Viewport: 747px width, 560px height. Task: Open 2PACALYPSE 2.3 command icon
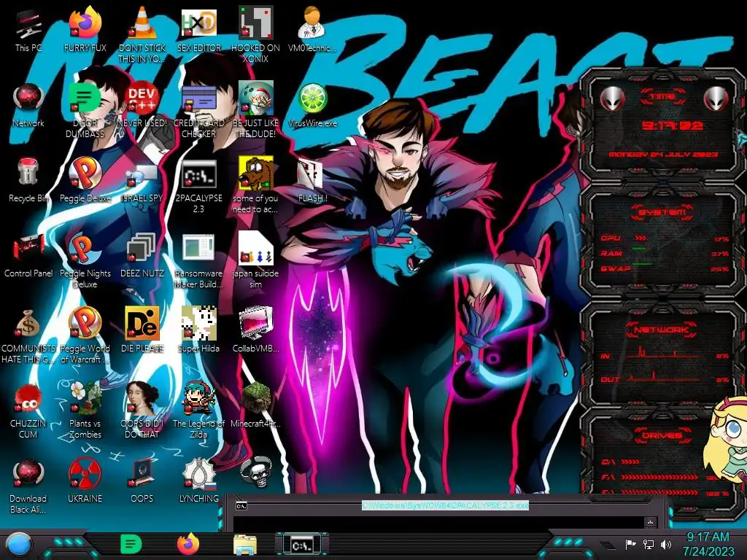tap(198, 186)
